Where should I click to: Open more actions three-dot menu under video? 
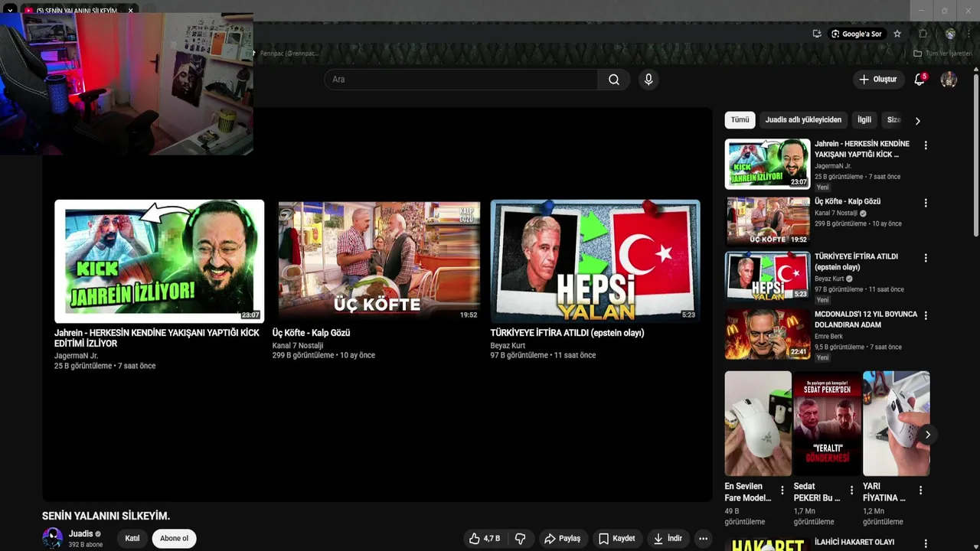(703, 539)
